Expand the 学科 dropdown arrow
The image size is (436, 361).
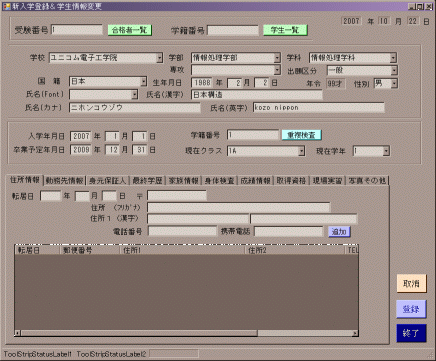[393, 58]
